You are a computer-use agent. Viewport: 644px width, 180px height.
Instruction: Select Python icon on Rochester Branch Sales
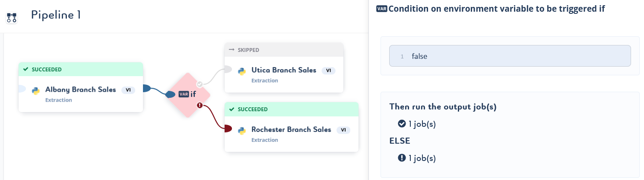pyautogui.click(x=242, y=130)
